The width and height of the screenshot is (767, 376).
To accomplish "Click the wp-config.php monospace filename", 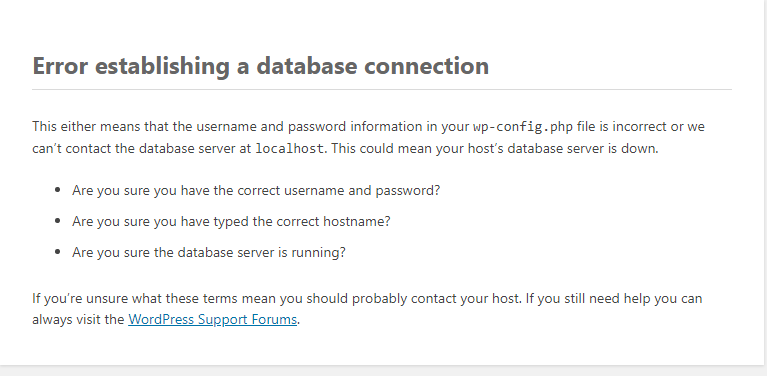I will 522,127.
